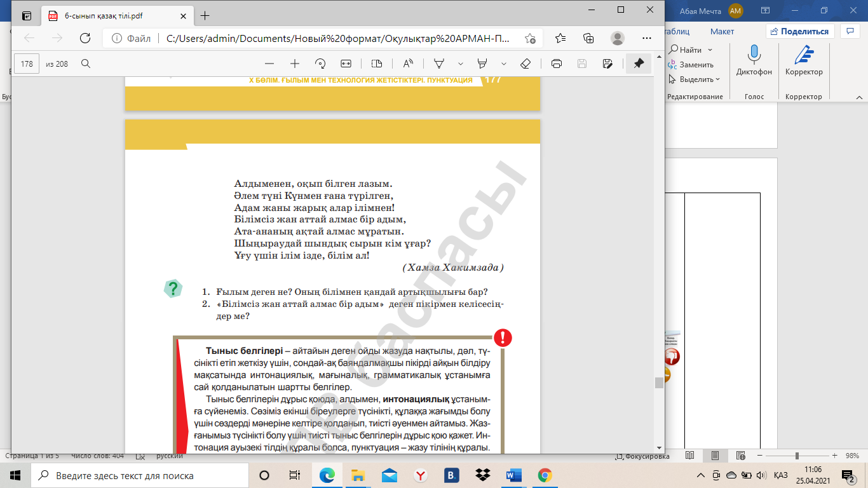This screenshot has width=868, height=488.
Task: Open Task View on the taskbar
Action: tap(294, 475)
